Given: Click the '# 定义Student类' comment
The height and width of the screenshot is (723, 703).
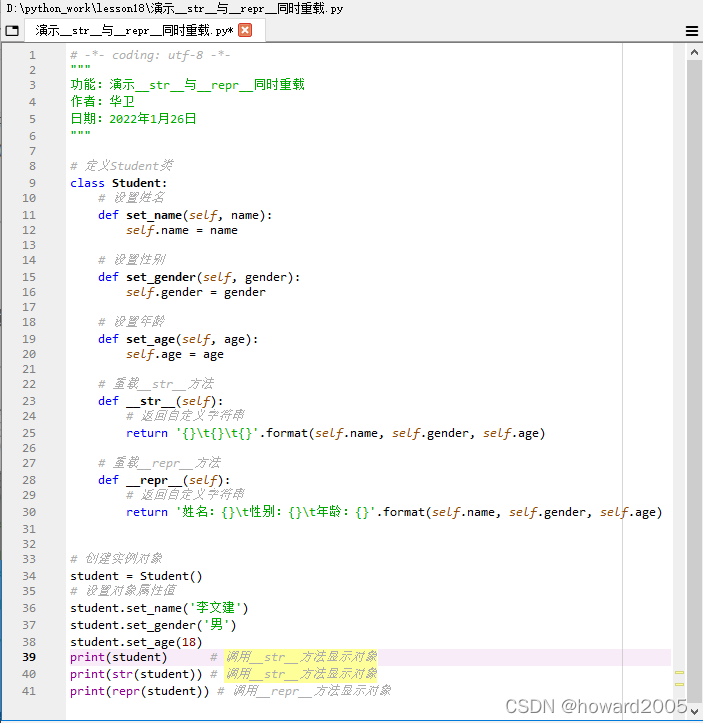Looking at the screenshot, I should 122,166.
